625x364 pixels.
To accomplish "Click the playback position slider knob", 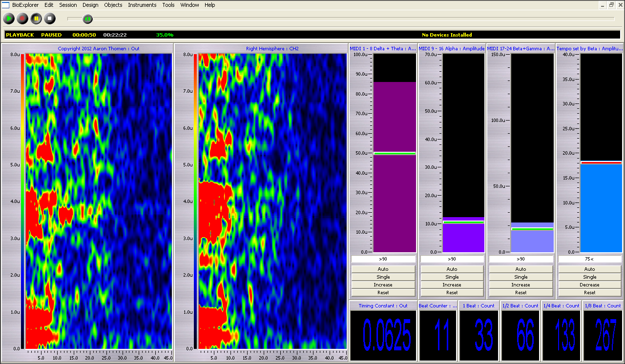I will (x=87, y=19).
